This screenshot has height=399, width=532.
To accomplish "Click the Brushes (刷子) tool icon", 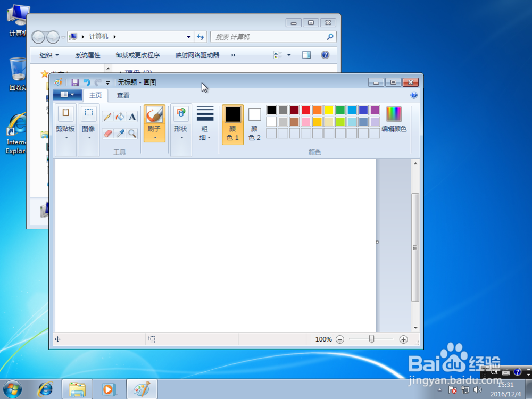I will (154, 115).
